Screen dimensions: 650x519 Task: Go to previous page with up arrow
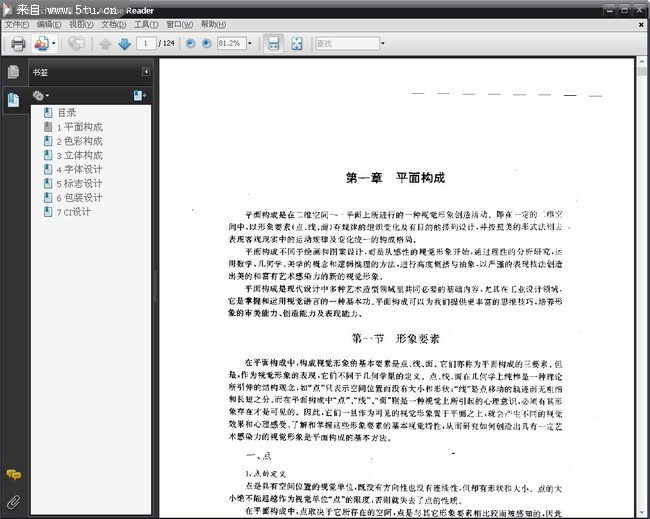[x=106, y=44]
